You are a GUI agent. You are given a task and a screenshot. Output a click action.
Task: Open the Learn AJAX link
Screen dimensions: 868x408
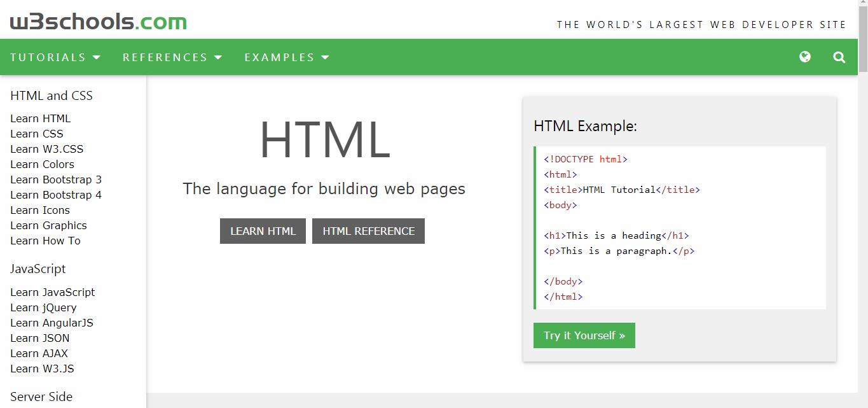click(x=39, y=353)
